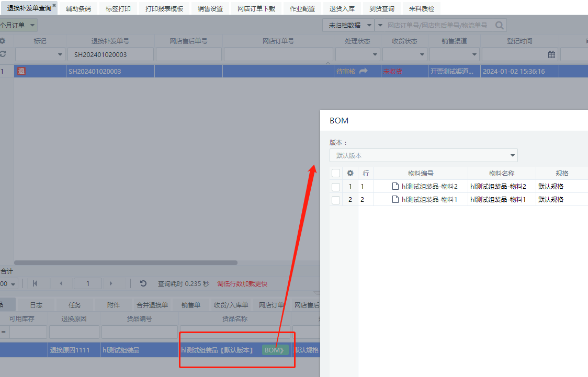Open the 销售单 detail tab
Screen dimensions: 588x377
(x=191, y=305)
